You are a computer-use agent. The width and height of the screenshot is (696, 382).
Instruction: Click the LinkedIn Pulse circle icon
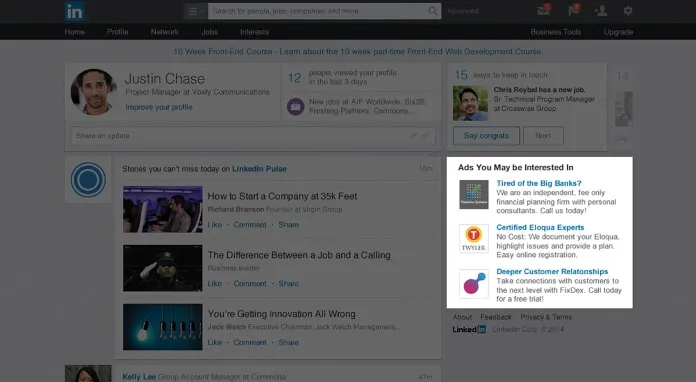click(x=88, y=180)
